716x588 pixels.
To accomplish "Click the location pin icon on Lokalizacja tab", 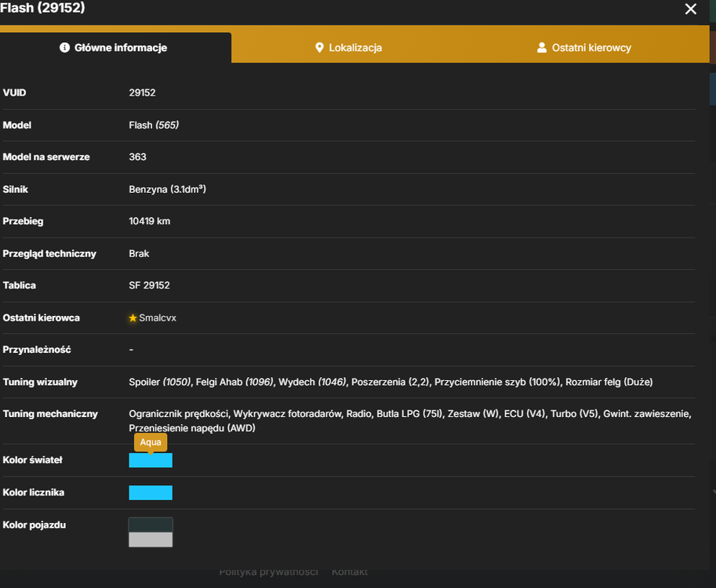I will (x=319, y=48).
